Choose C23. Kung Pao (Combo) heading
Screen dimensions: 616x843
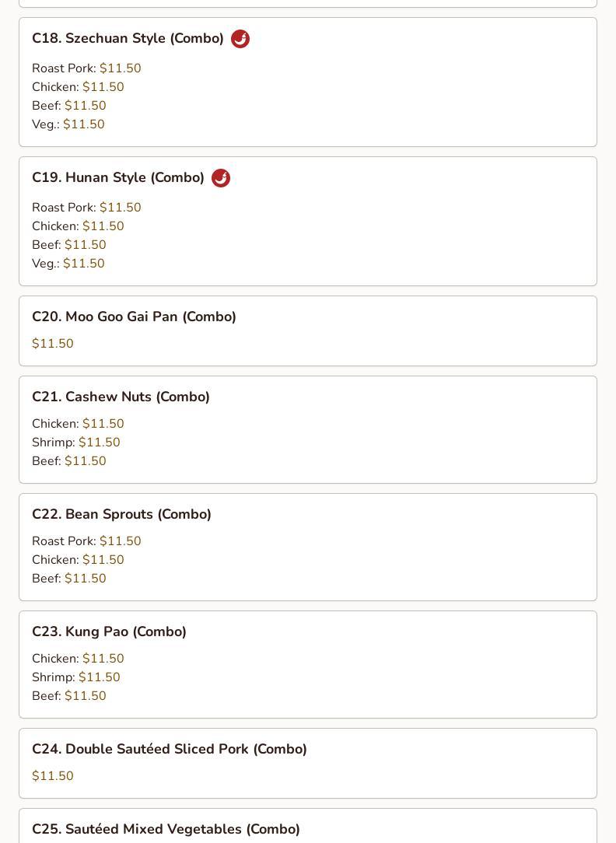(x=109, y=631)
